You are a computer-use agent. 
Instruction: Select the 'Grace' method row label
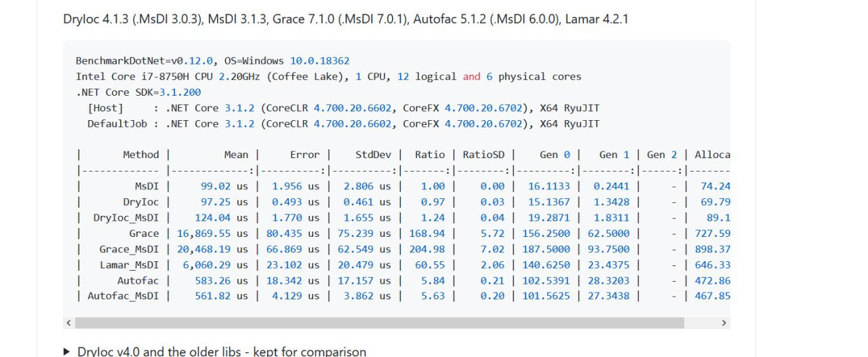[x=144, y=233]
